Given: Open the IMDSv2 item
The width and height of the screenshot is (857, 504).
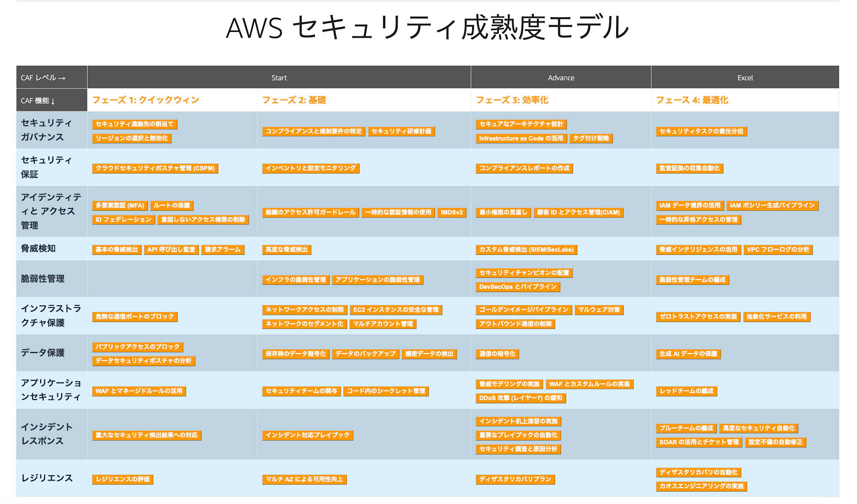Looking at the screenshot, I should point(452,212).
